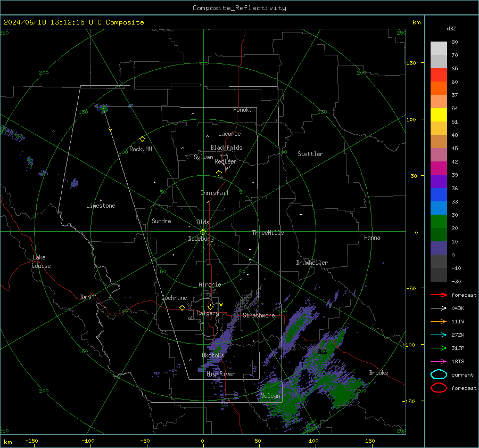Click the ThreeHills town label
The height and width of the screenshot is (448, 479).
268,233
